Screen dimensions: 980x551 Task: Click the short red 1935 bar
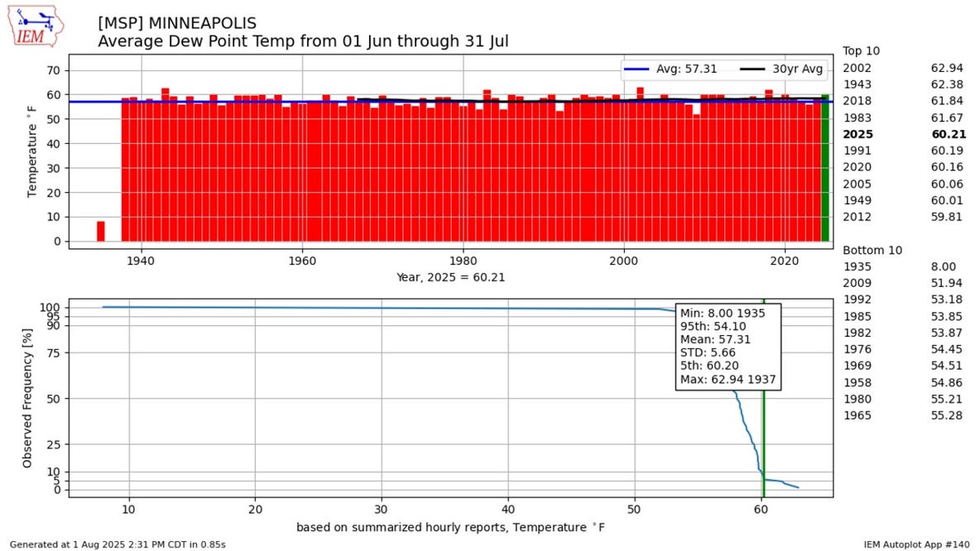100,231
